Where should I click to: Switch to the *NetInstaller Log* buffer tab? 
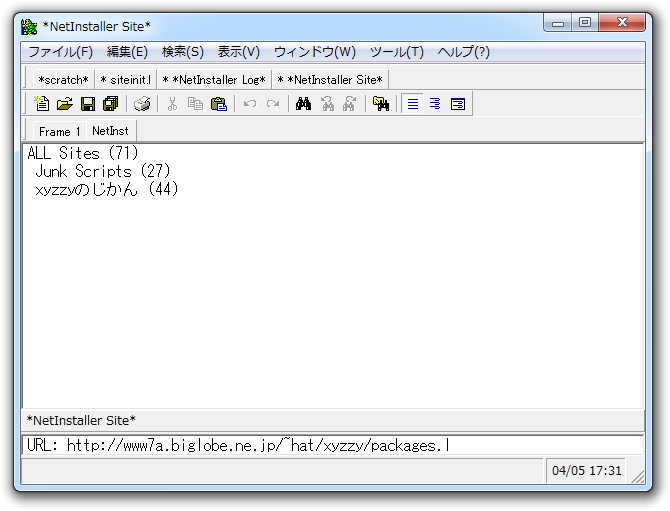(214, 80)
